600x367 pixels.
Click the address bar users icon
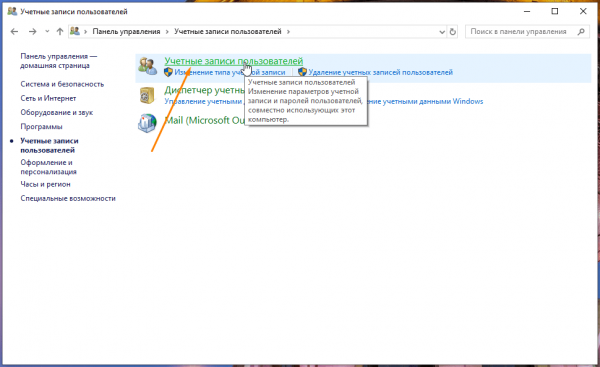click(x=75, y=31)
